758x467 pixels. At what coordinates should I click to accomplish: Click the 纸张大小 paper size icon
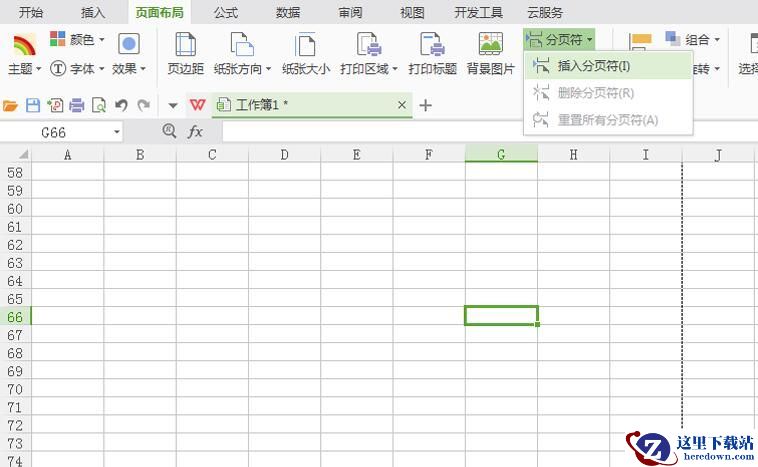coord(306,44)
